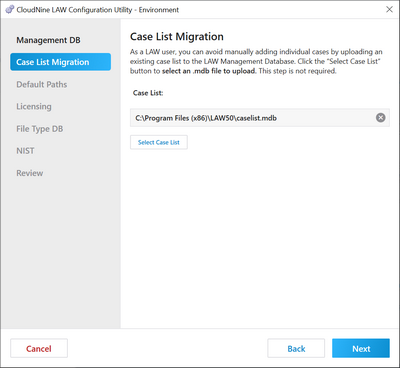Click the CloudNine LAW app icon in title bar
The height and width of the screenshot is (368, 400).
tap(10, 9)
